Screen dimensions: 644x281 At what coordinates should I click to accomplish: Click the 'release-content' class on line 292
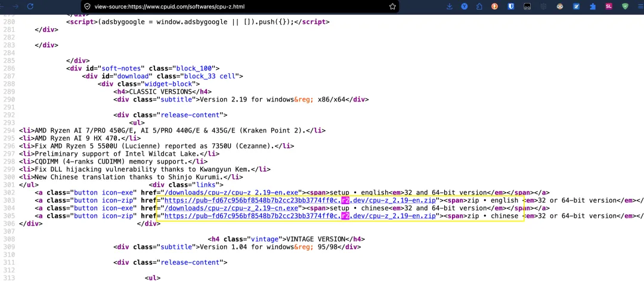pyautogui.click(x=190, y=115)
